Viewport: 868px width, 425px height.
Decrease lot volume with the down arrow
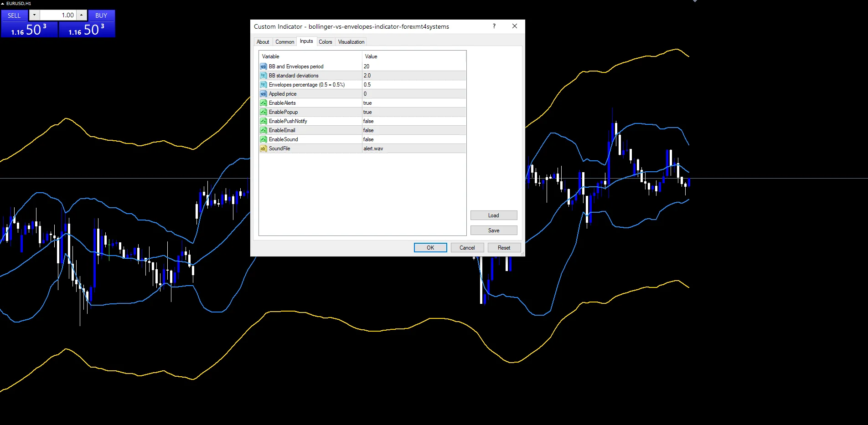(x=34, y=15)
